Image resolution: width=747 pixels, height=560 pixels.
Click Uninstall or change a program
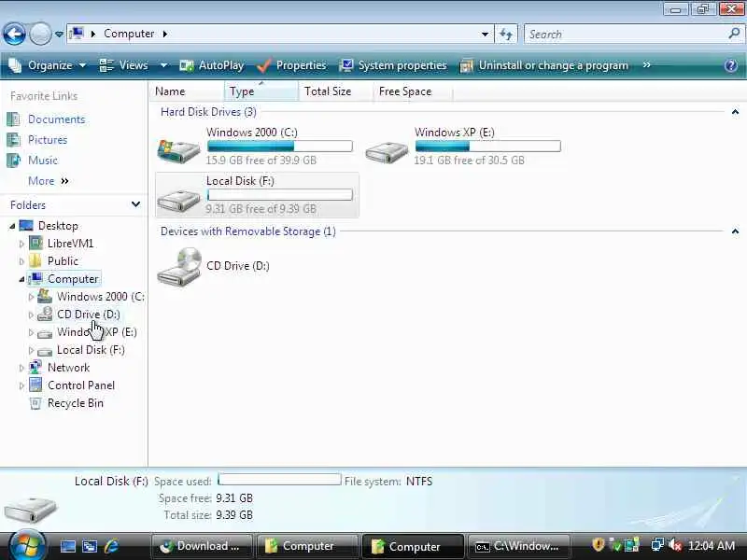[x=543, y=65]
